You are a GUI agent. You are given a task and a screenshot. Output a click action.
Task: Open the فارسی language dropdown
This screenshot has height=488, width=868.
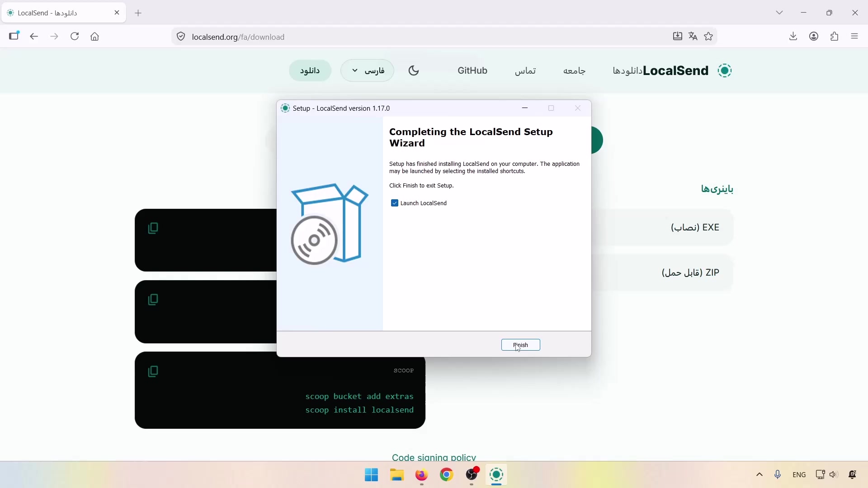click(367, 70)
